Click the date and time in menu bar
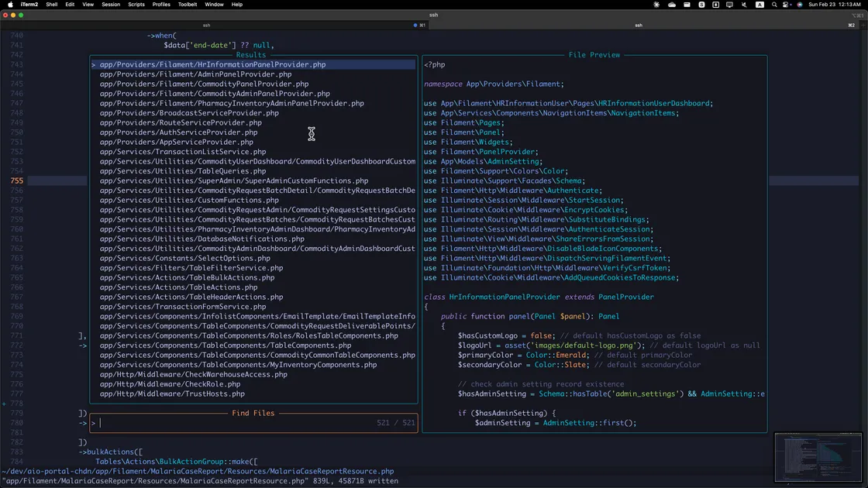Viewport: 868px width, 488px height. [834, 5]
